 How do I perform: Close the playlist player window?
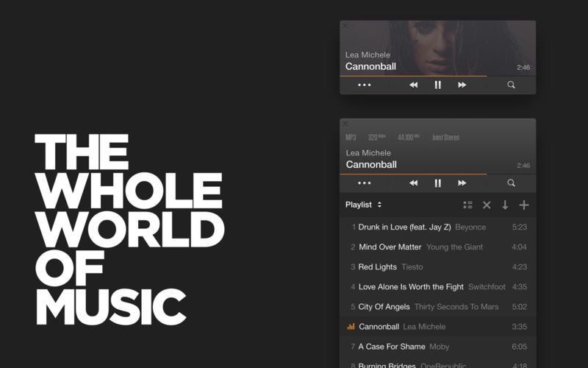click(x=345, y=124)
